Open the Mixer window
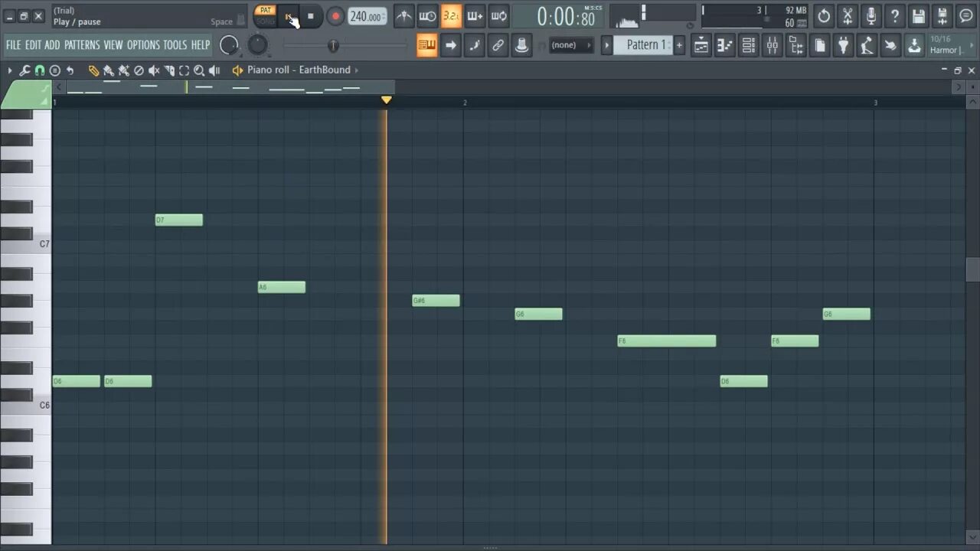 click(773, 45)
